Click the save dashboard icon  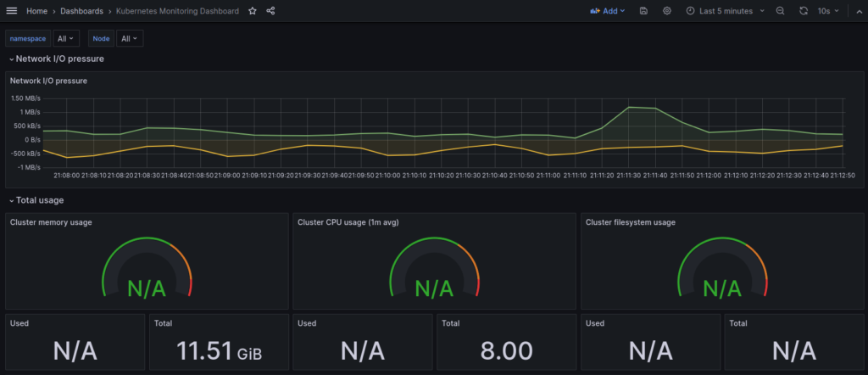pos(643,11)
